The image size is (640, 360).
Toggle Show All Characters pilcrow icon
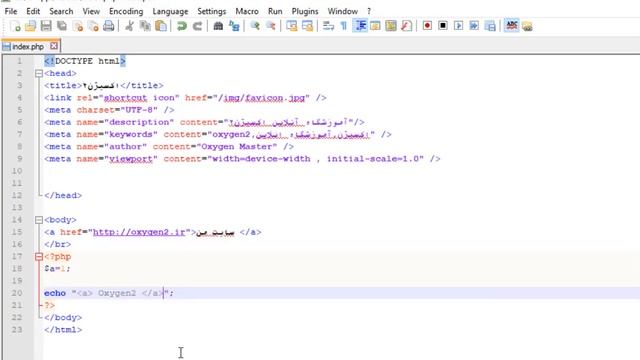[x=344, y=26]
